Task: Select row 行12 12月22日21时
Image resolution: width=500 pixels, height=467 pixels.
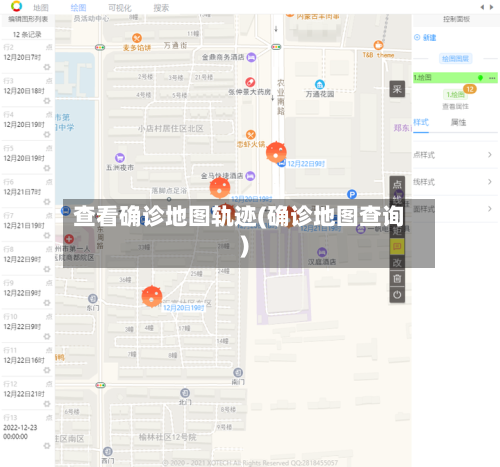Action: (x=27, y=393)
